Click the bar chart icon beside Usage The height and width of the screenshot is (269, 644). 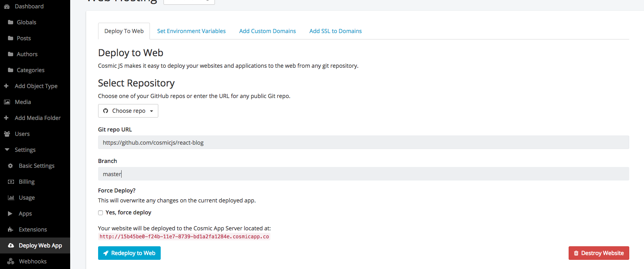(x=11, y=198)
